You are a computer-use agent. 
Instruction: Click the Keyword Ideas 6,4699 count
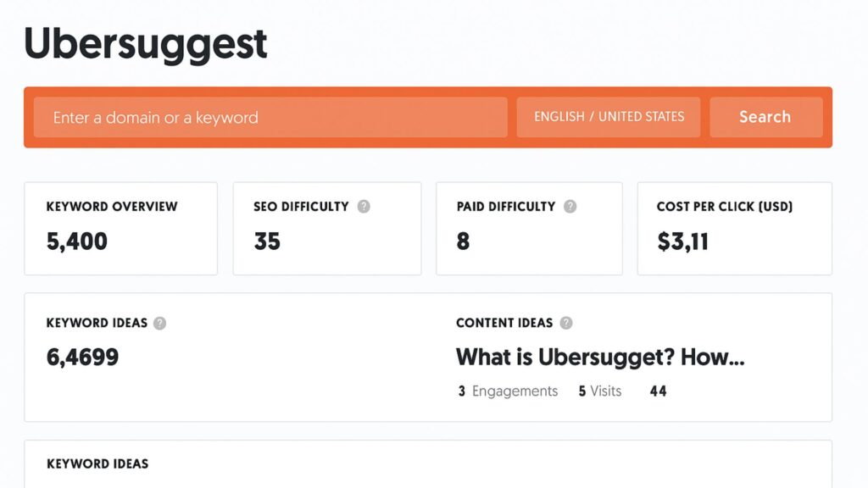(x=82, y=357)
